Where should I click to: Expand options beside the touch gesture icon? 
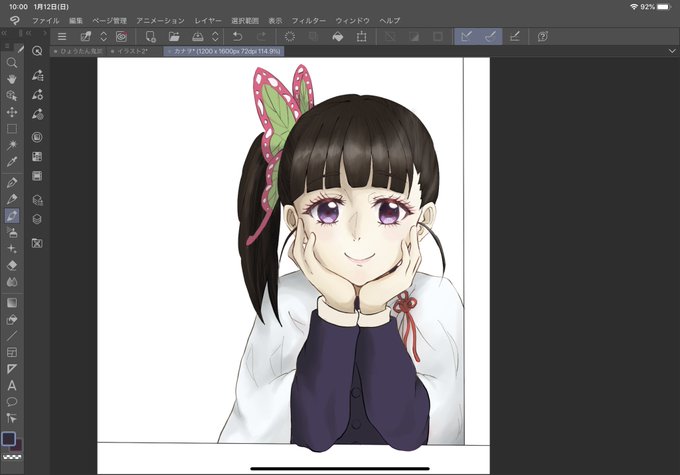coord(104,36)
